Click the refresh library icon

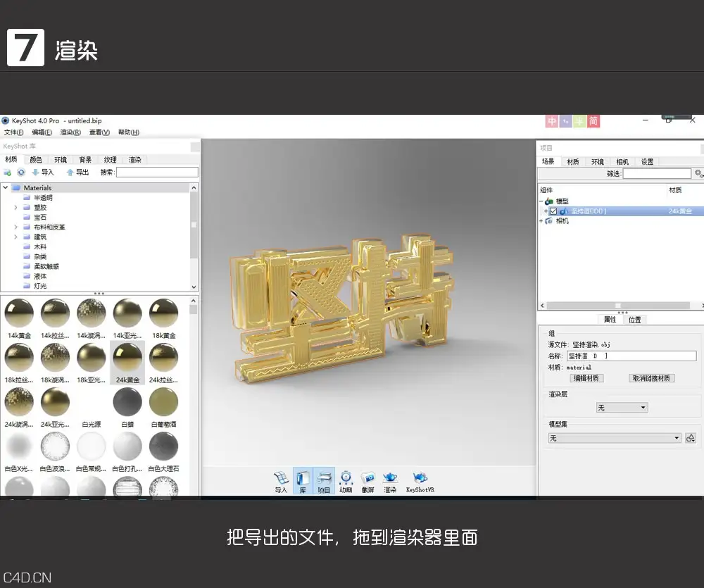(x=20, y=173)
